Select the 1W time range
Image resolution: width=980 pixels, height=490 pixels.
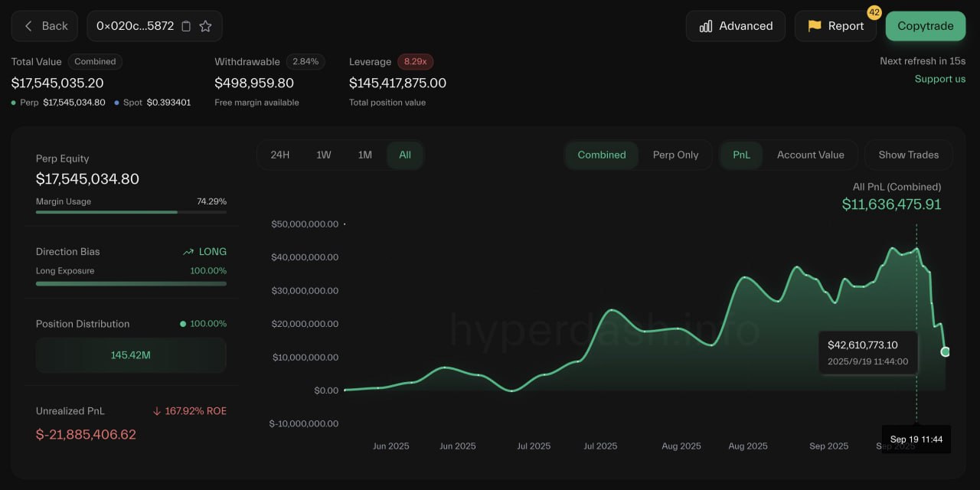pos(324,155)
